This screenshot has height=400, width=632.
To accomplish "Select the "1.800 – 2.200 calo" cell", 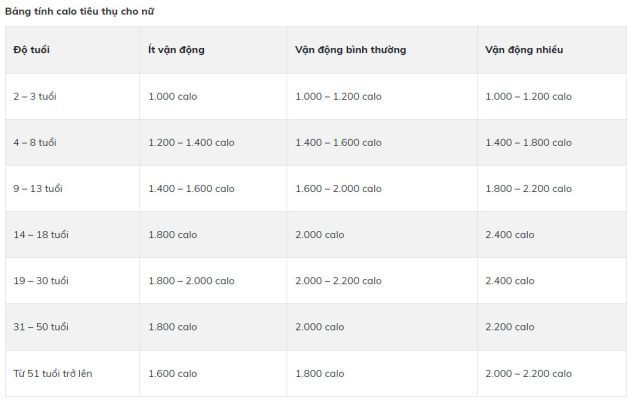I will [x=528, y=188].
